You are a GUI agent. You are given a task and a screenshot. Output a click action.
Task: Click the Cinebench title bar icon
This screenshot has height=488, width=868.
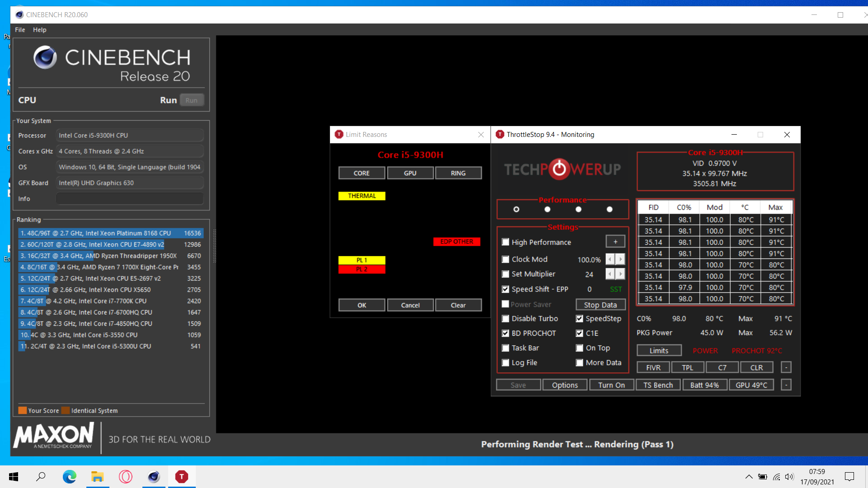coord(19,14)
